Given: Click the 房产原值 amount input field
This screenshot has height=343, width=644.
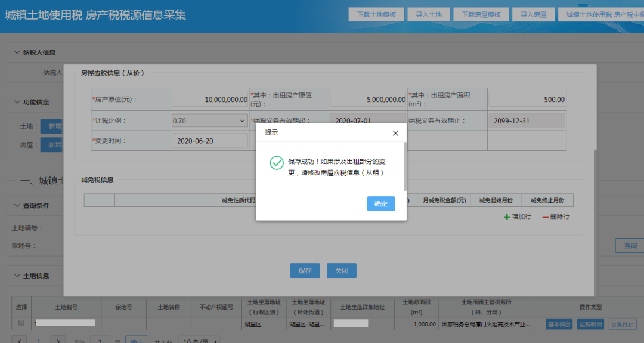Looking at the screenshot, I should pos(210,100).
